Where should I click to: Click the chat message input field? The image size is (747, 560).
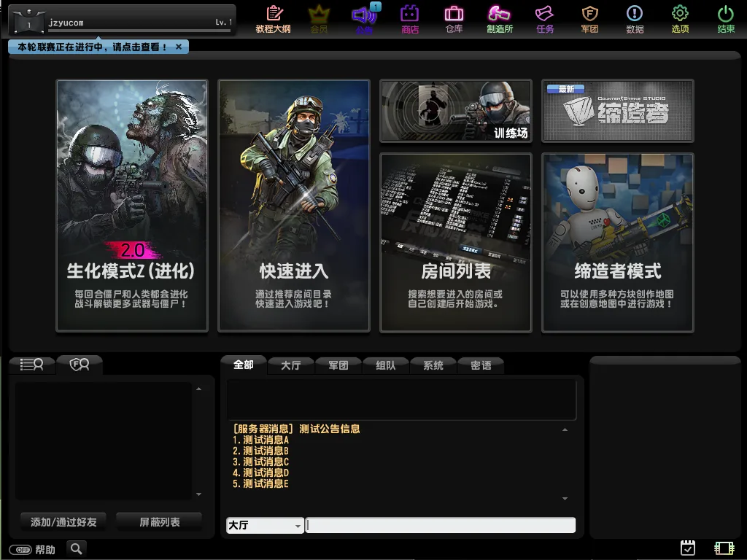coord(440,525)
